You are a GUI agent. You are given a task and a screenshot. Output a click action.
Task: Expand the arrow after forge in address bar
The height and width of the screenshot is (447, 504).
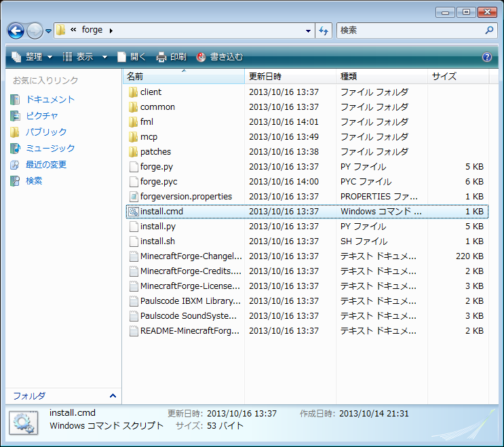[x=111, y=31]
